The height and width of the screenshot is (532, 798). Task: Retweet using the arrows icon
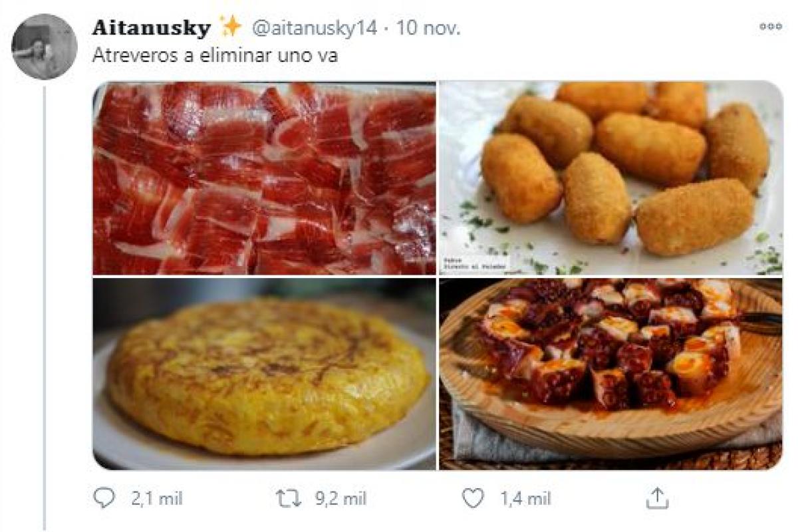[x=289, y=498]
